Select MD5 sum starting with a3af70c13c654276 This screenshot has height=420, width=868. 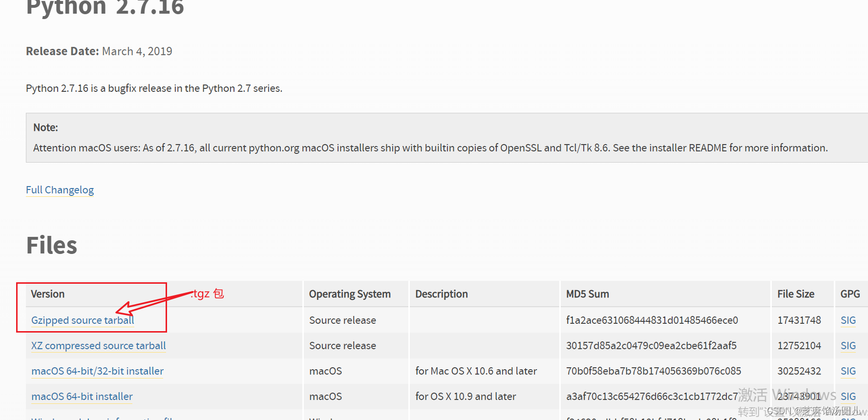tap(652, 397)
